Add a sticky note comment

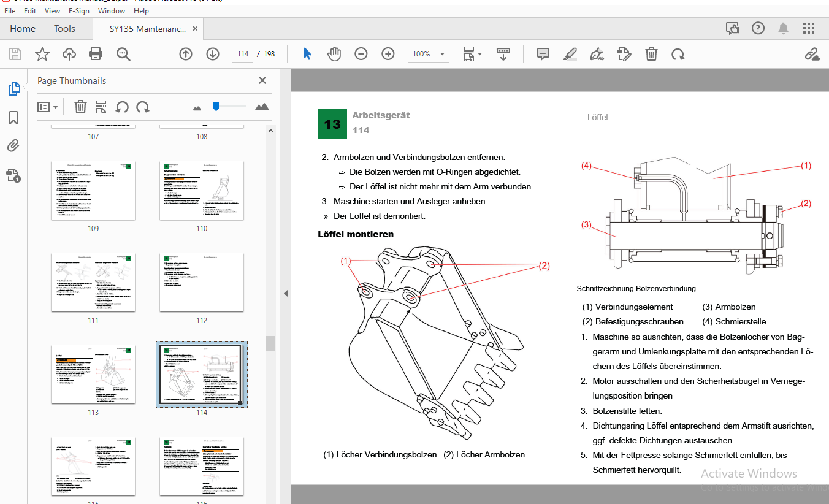pos(543,54)
